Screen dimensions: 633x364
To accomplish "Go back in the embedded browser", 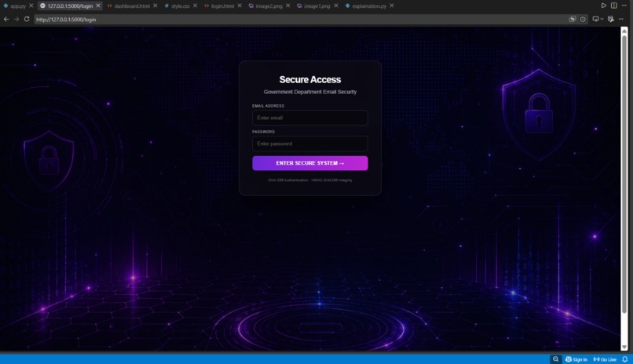I will [x=6, y=19].
